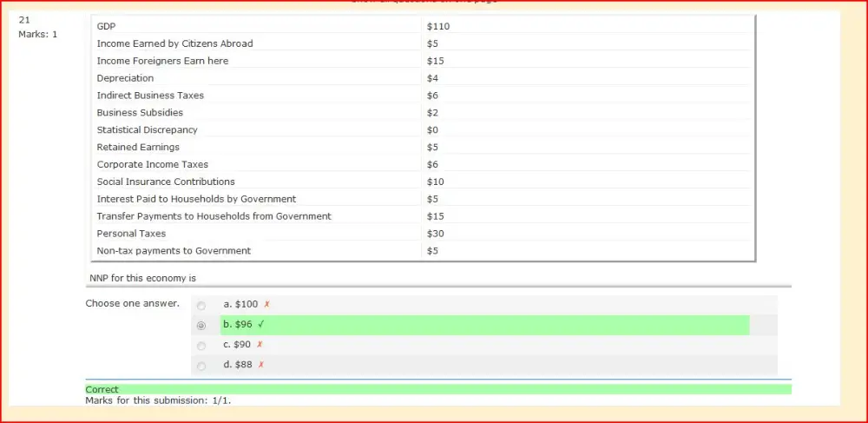The height and width of the screenshot is (423, 868).
Task: Click the red X next to $88
Action: (x=260, y=364)
